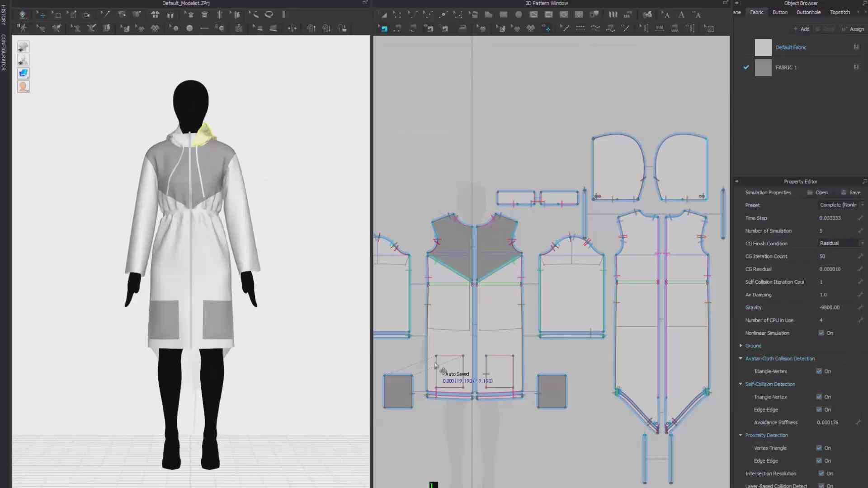Click the Default Fabric swatch

(763, 47)
